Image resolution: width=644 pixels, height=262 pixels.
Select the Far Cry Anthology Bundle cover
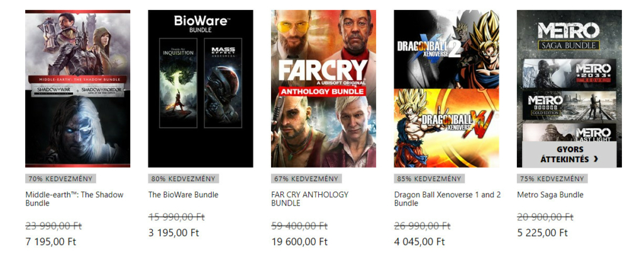click(x=323, y=89)
